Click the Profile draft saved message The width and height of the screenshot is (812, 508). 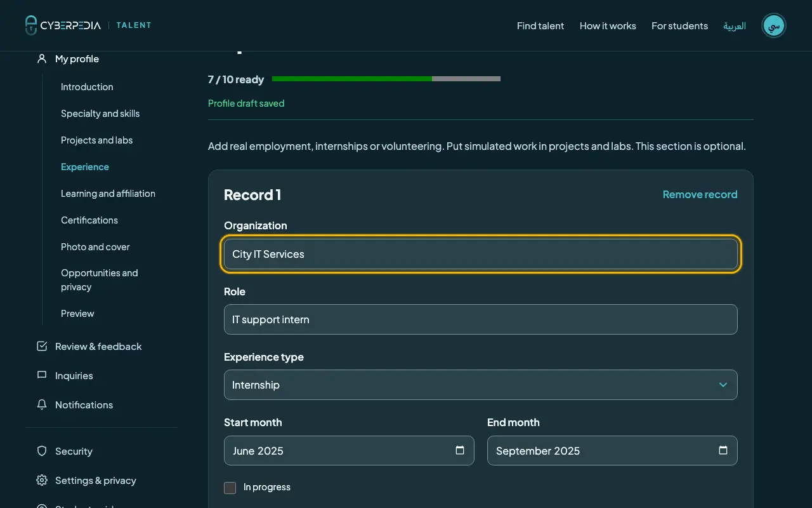click(246, 104)
